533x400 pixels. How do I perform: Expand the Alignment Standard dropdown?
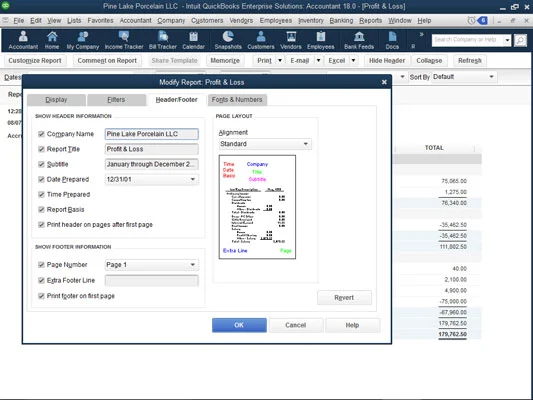pos(306,144)
